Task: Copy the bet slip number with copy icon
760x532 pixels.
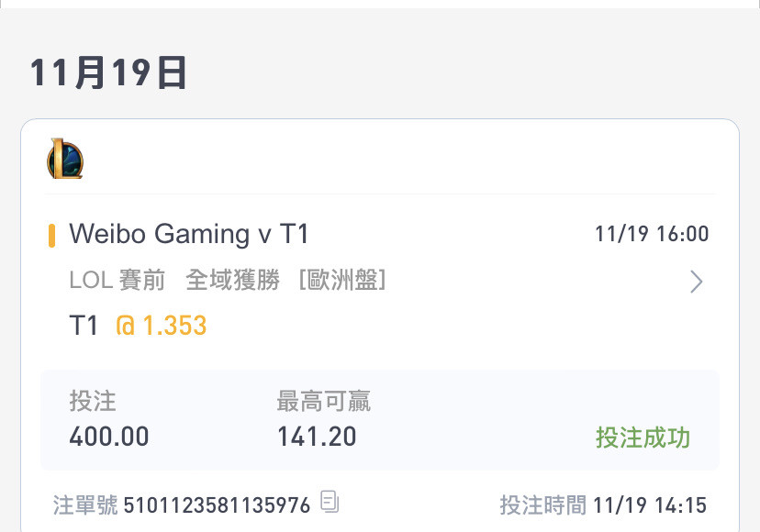Action: (330, 502)
